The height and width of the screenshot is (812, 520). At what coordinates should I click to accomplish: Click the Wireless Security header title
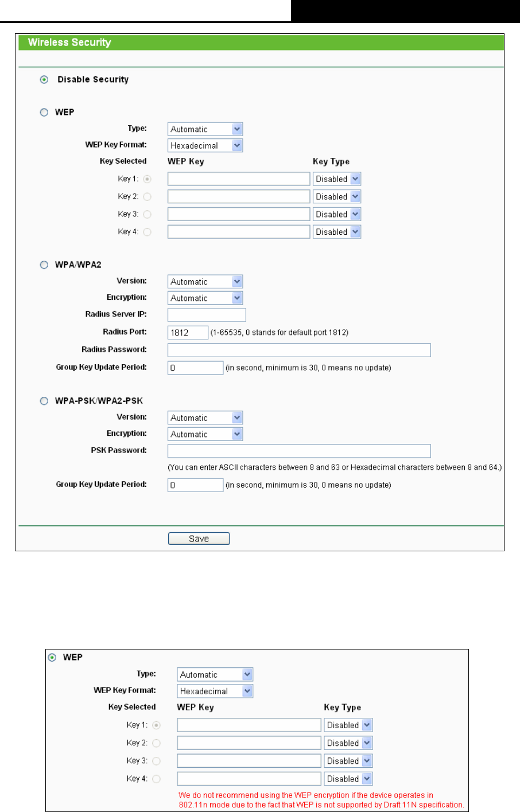click(x=69, y=42)
